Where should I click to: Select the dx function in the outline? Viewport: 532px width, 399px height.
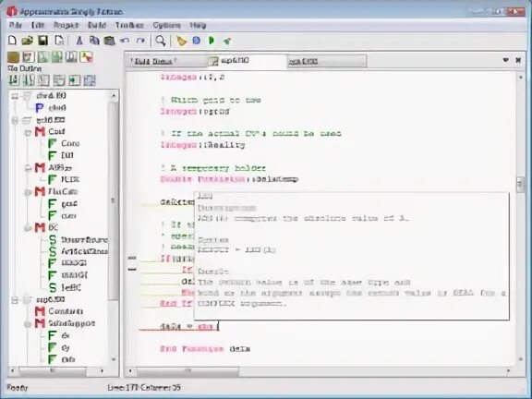tap(66, 335)
